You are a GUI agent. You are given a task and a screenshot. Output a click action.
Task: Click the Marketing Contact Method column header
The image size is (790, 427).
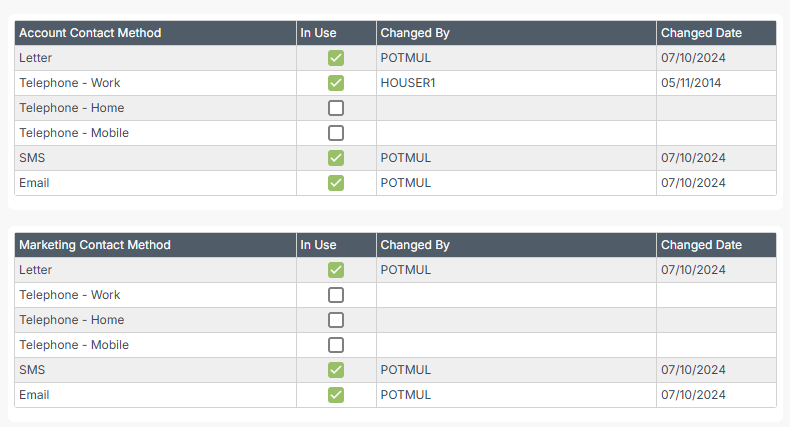pos(155,245)
